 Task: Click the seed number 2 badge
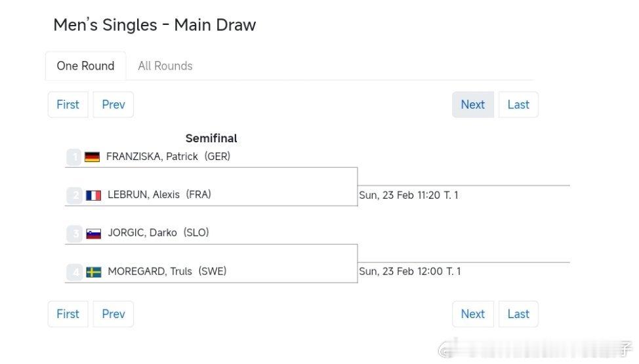click(75, 195)
